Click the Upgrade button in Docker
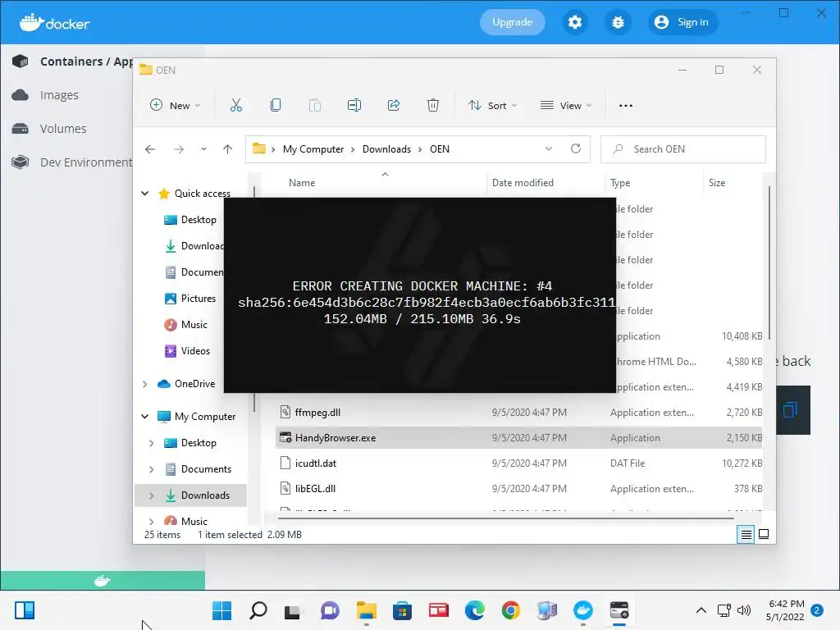Viewport: 840px width, 630px height. 512,22
